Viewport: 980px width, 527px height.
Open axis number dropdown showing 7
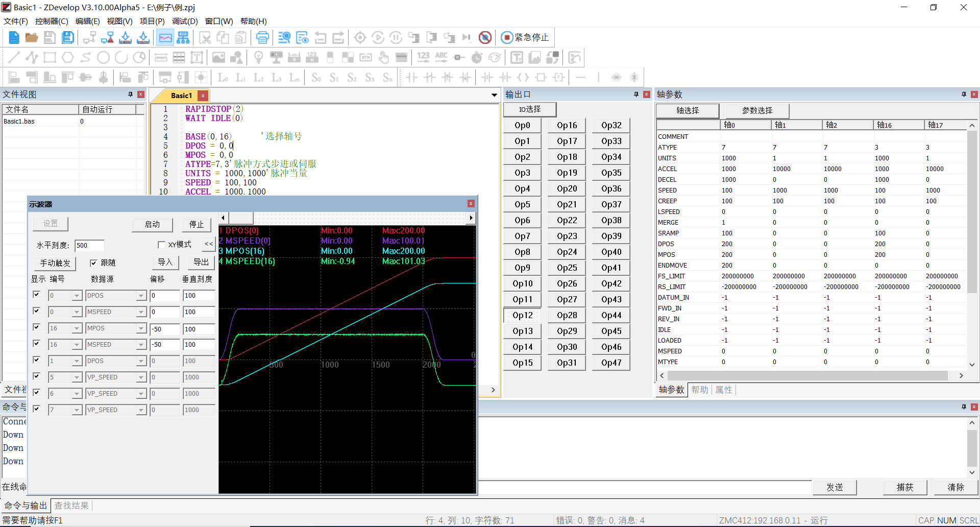(77, 410)
